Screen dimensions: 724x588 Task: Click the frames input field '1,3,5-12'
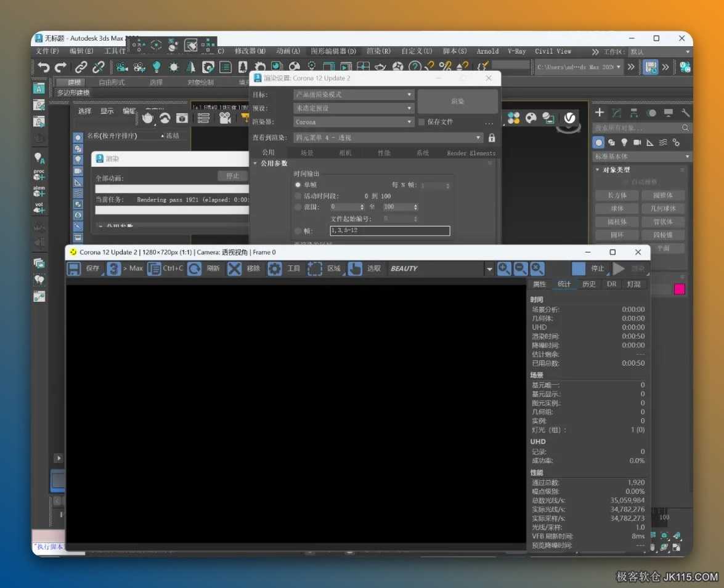point(389,230)
